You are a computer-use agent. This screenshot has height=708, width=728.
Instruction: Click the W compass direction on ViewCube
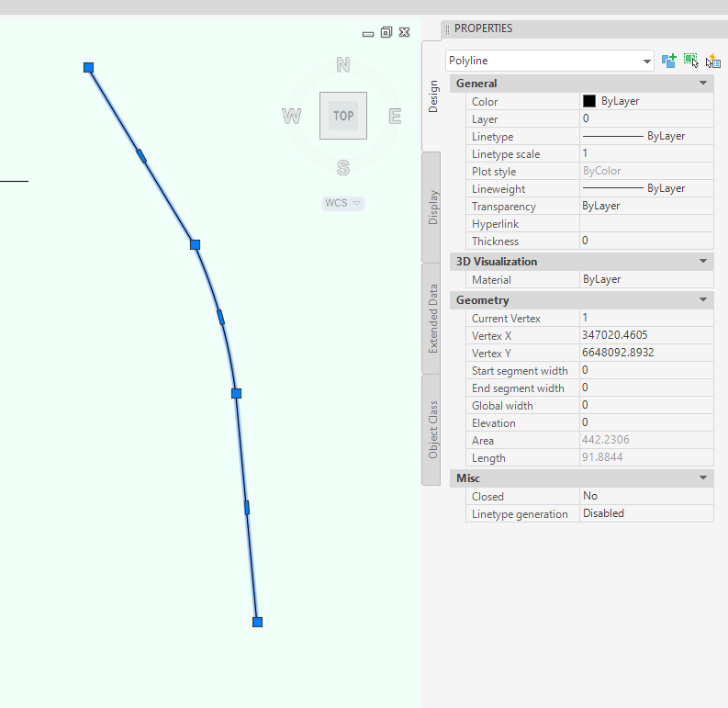292,116
